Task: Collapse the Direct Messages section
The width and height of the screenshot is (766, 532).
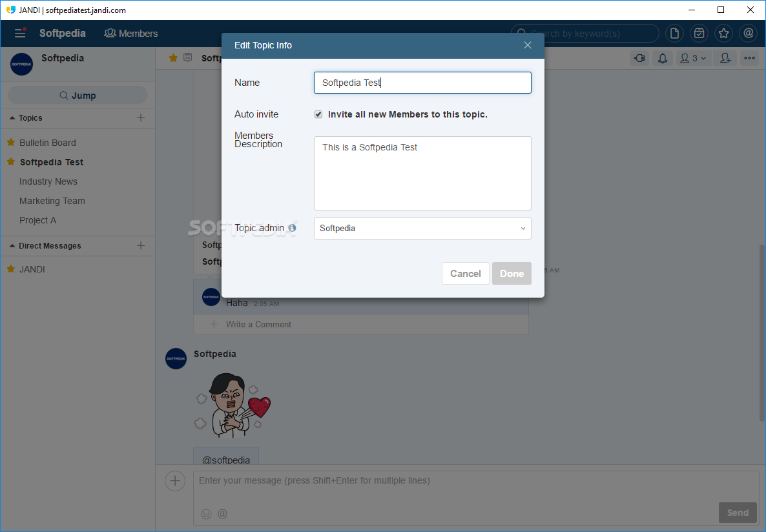Action: [45, 246]
